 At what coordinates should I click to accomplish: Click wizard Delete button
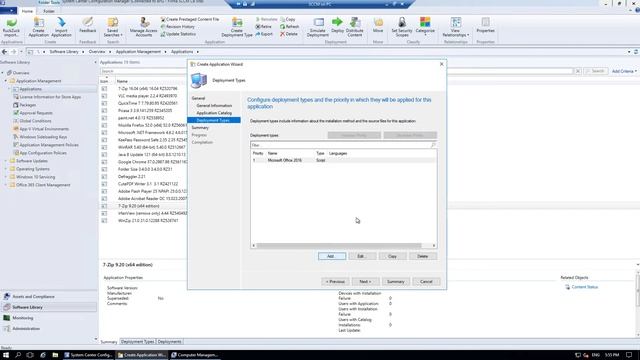point(423,256)
